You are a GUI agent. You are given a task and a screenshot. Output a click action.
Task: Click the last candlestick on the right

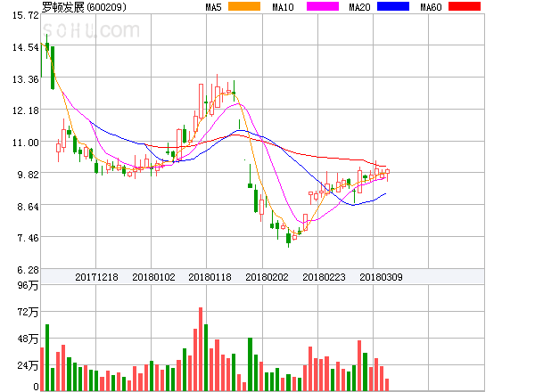[387, 175]
